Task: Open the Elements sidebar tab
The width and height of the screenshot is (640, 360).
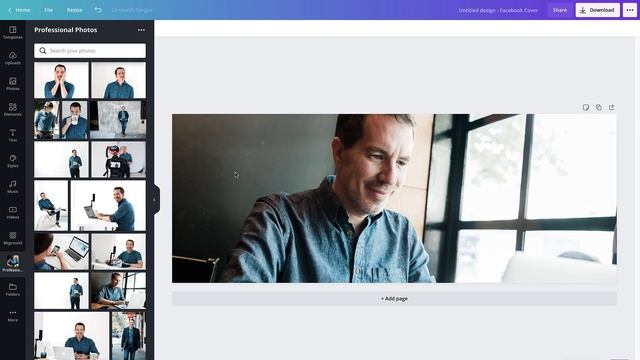Action: pos(13,109)
